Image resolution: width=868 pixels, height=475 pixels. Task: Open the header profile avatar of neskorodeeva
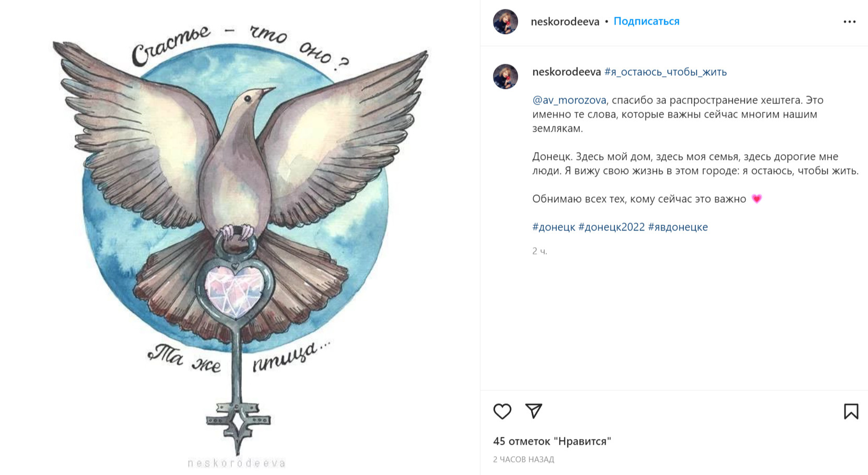coord(506,21)
